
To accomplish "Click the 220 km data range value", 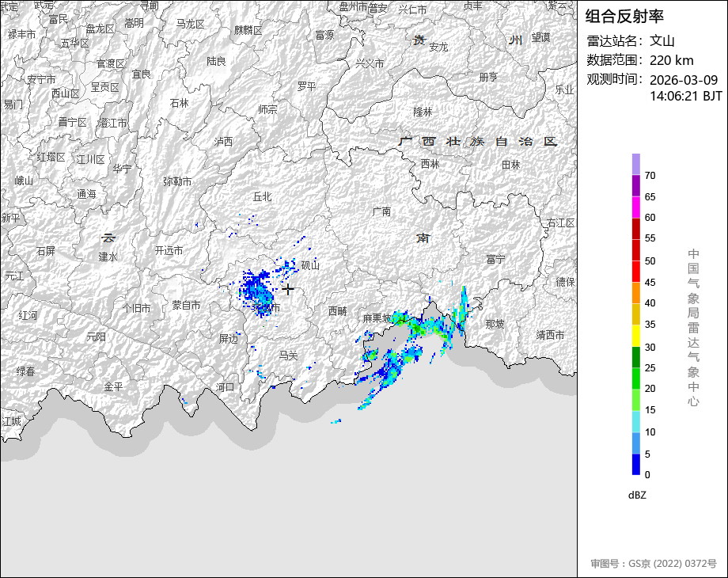I will (672, 60).
